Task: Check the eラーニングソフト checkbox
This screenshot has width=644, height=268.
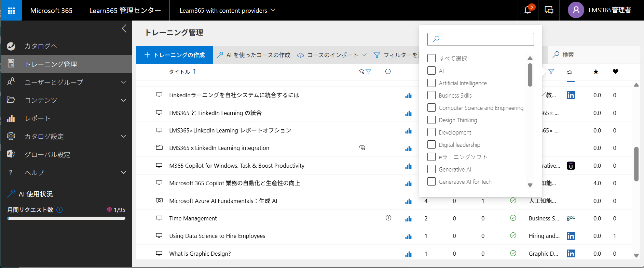Action: pos(431,157)
